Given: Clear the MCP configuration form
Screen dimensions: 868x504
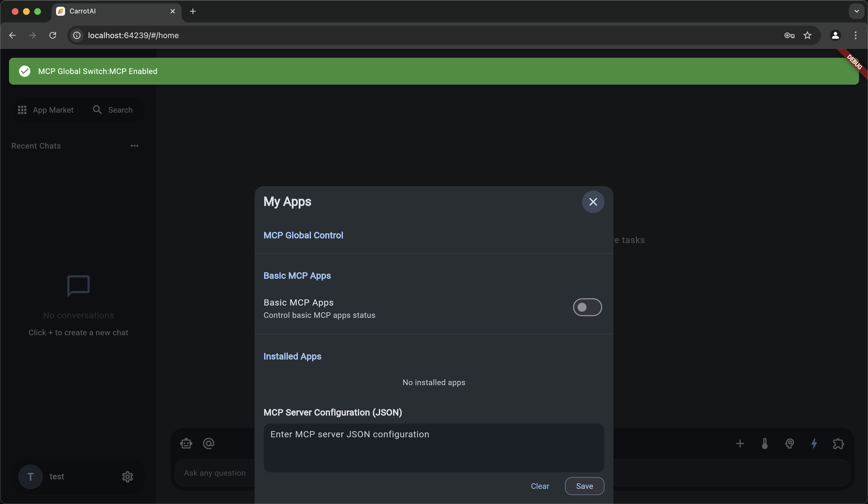Looking at the screenshot, I should pos(539,486).
